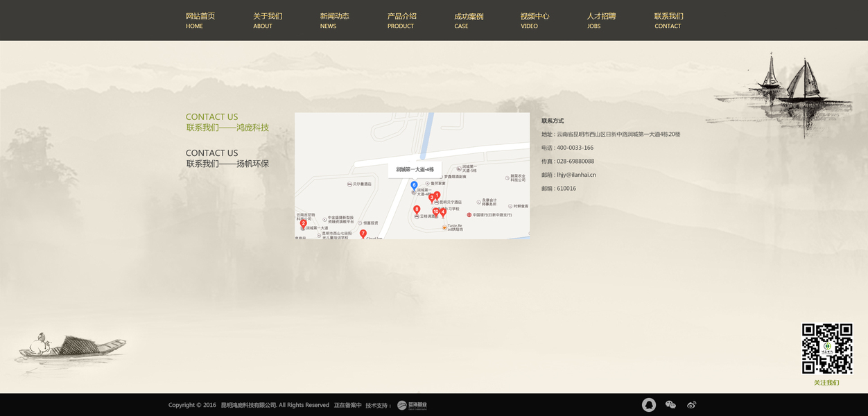Viewport: 868px width, 416px height.
Task: Click the map info bubble 润城第一大道-4栋
Action: [x=415, y=170]
